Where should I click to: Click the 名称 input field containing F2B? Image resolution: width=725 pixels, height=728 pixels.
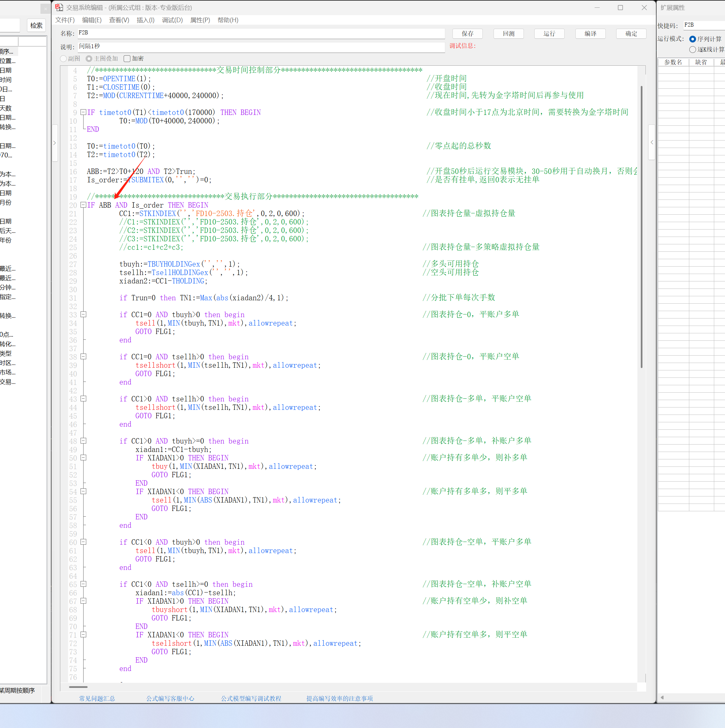(261, 33)
